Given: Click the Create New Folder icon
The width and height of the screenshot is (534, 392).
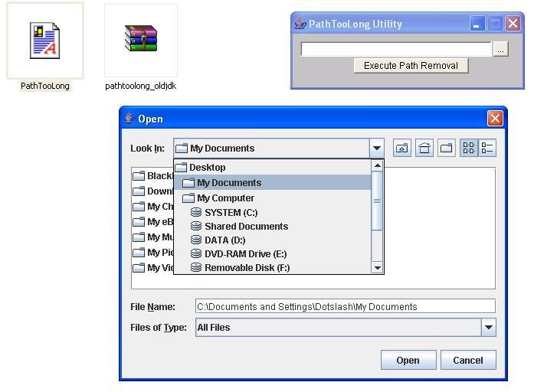Looking at the screenshot, I should pos(447,148).
